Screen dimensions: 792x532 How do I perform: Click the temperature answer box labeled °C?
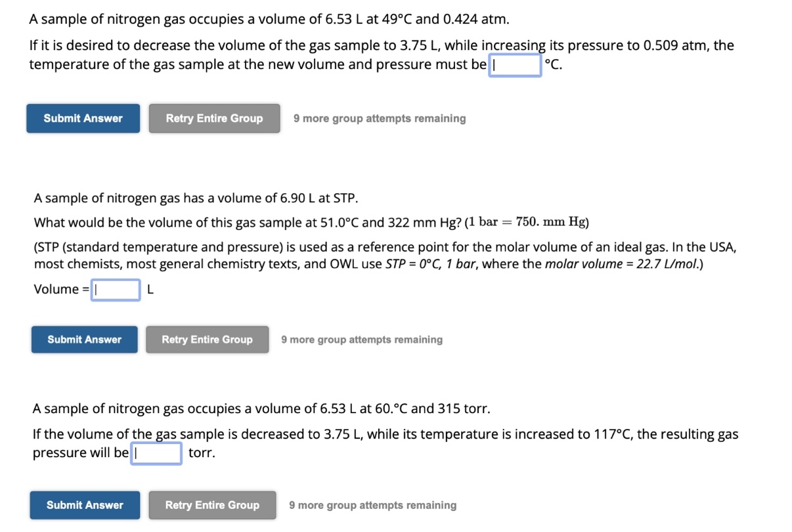click(x=515, y=64)
